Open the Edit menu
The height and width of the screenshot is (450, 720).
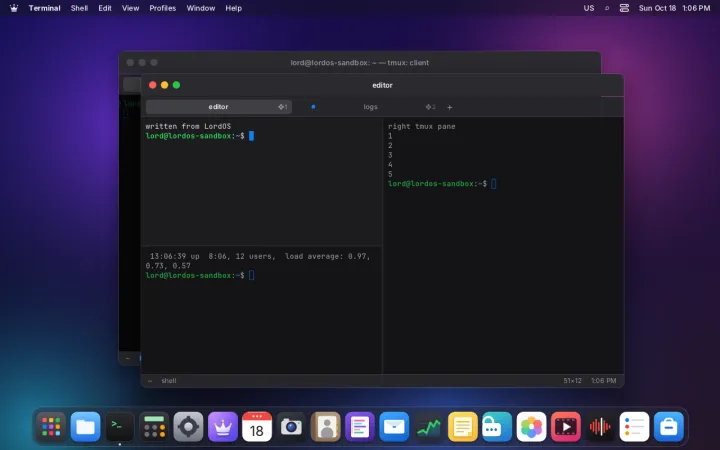pyautogui.click(x=105, y=8)
